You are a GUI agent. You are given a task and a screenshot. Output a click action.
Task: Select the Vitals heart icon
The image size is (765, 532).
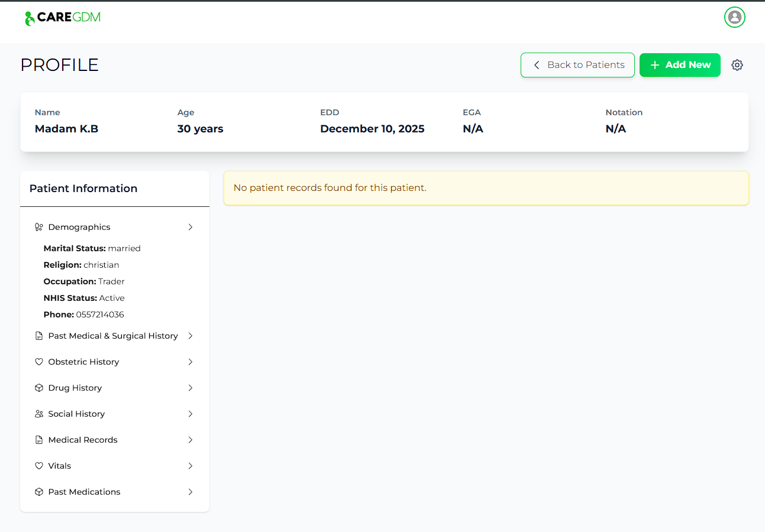click(38, 466)
